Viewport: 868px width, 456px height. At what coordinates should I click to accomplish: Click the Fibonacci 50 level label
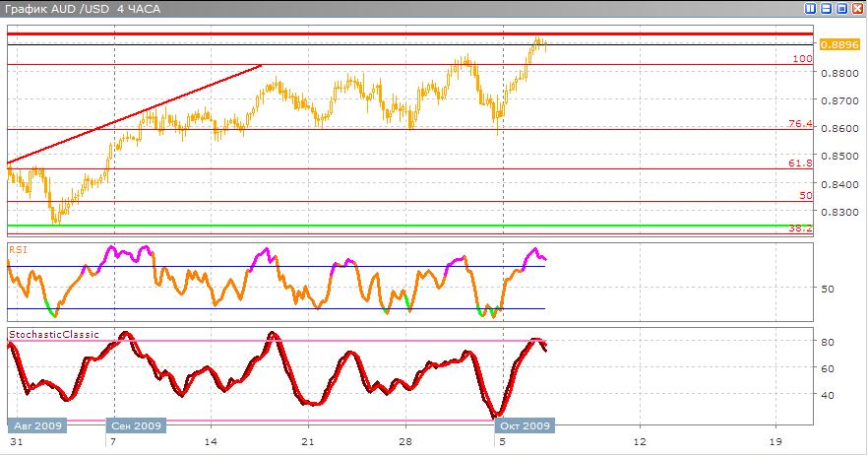point(806,196)
